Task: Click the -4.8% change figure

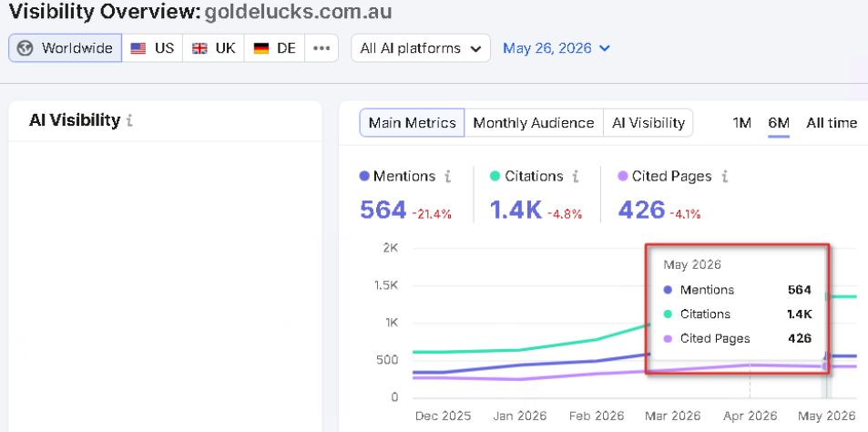Action: point(565,214)
